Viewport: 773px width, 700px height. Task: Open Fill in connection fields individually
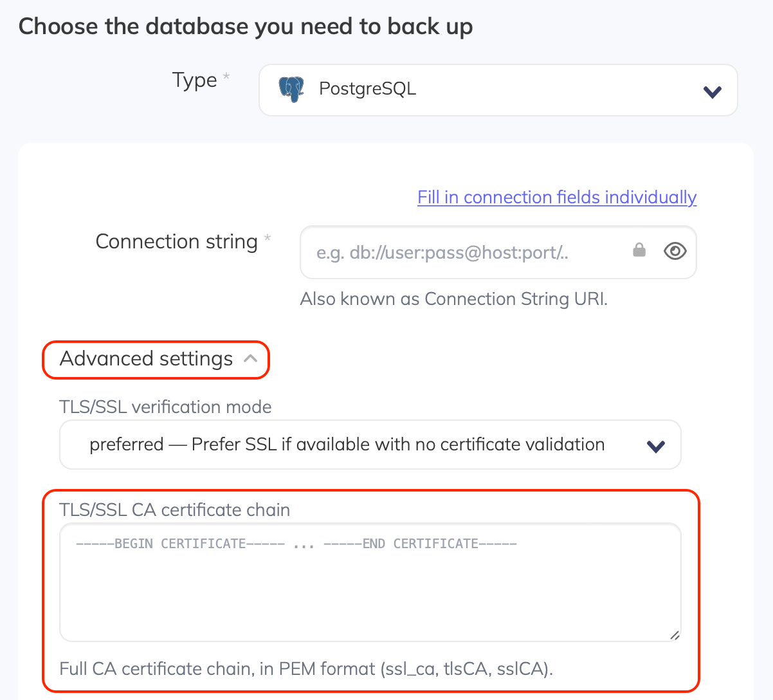[x=556, y=197]
